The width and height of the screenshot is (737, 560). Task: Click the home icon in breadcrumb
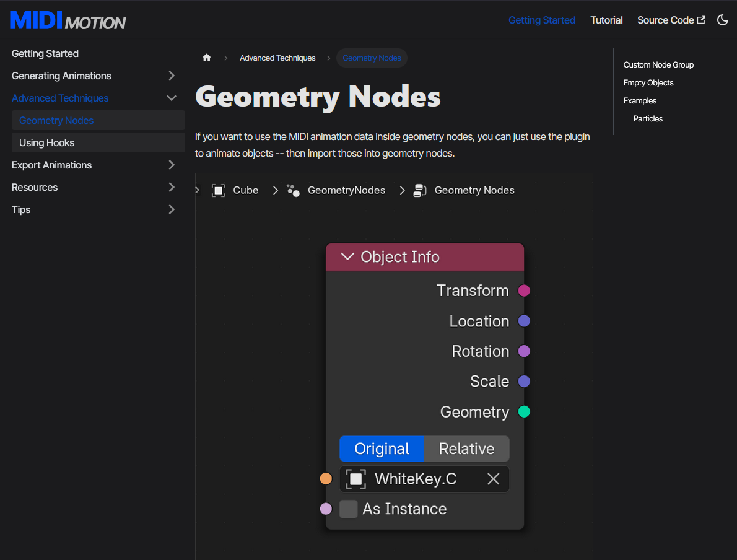tap(207, 58)
